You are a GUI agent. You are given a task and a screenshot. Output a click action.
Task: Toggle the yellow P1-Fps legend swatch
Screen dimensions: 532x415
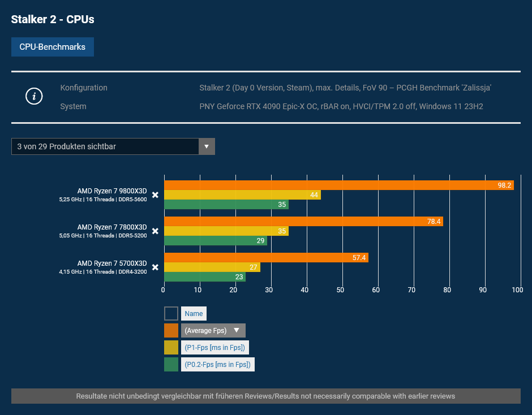171,348
